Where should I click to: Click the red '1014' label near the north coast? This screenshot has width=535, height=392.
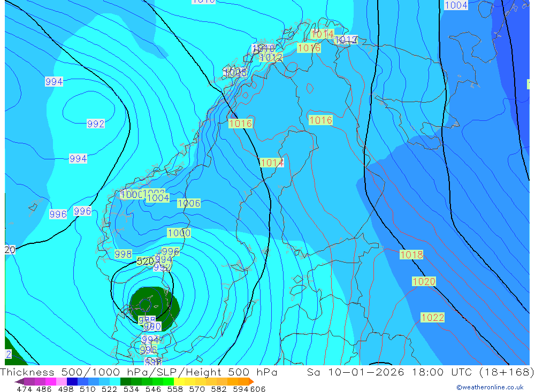(322, 34)
